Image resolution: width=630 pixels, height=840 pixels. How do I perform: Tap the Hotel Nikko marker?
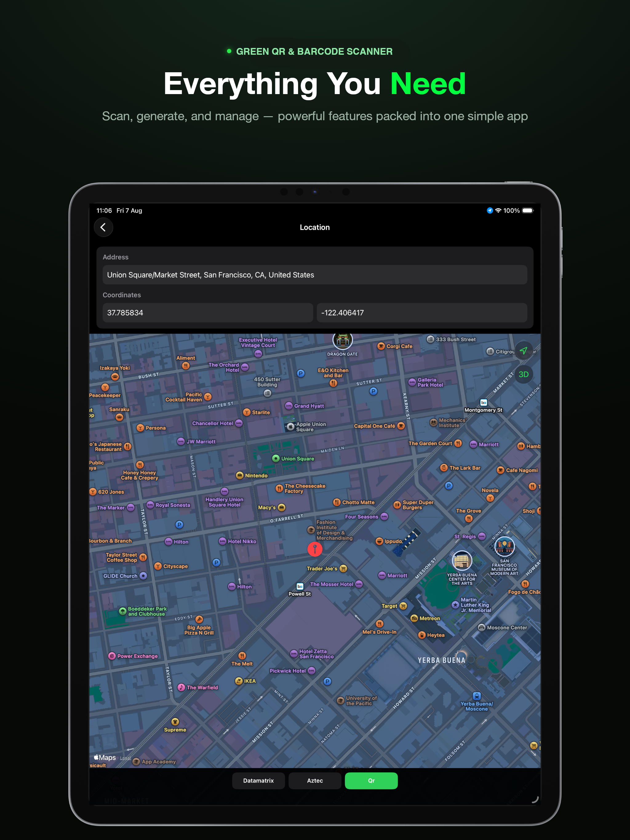click(222, 541)
